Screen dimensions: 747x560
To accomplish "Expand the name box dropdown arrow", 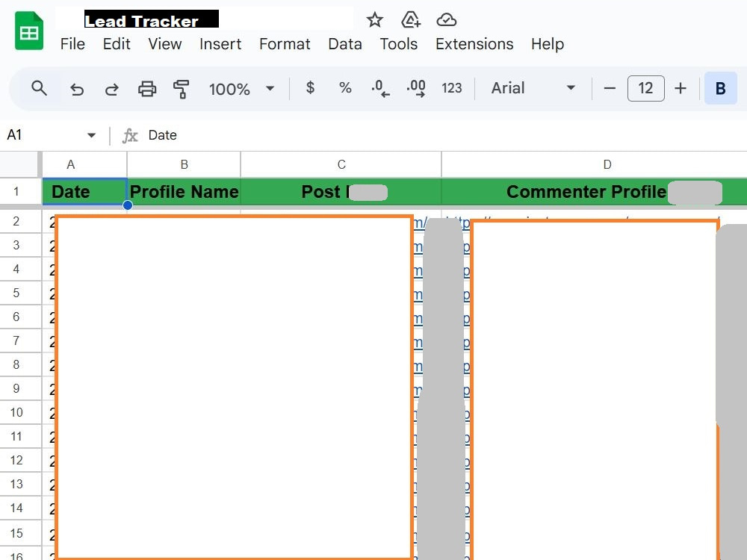I will pos(91,135).
